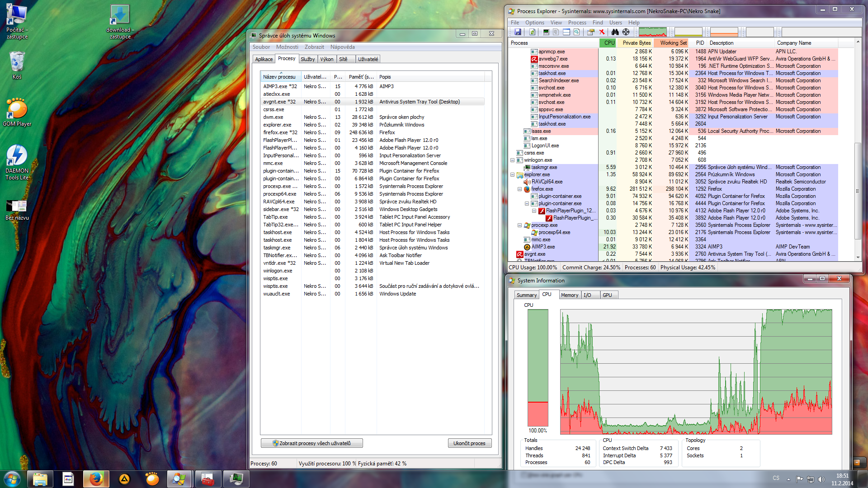Click the View DLLs/Handles toolbar icon

point(576,32)
